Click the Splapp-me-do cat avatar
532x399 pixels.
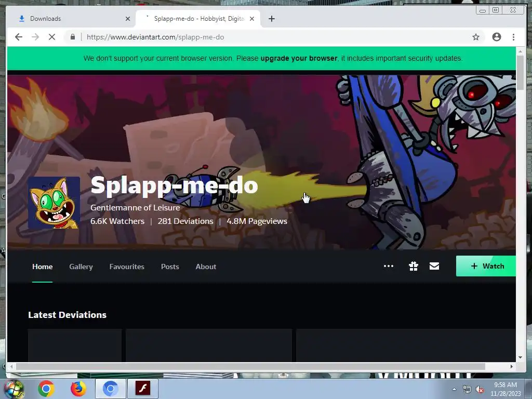click(x=54, y=203)
